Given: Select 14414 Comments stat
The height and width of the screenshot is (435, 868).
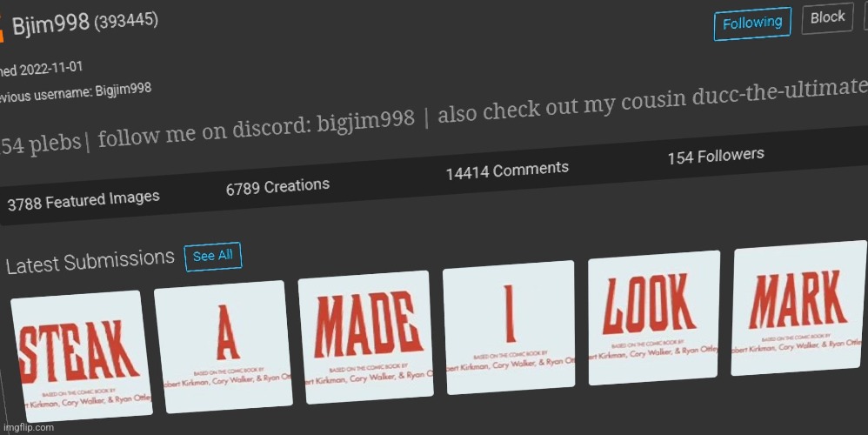Looking at the screenshot, I should 507,171.
